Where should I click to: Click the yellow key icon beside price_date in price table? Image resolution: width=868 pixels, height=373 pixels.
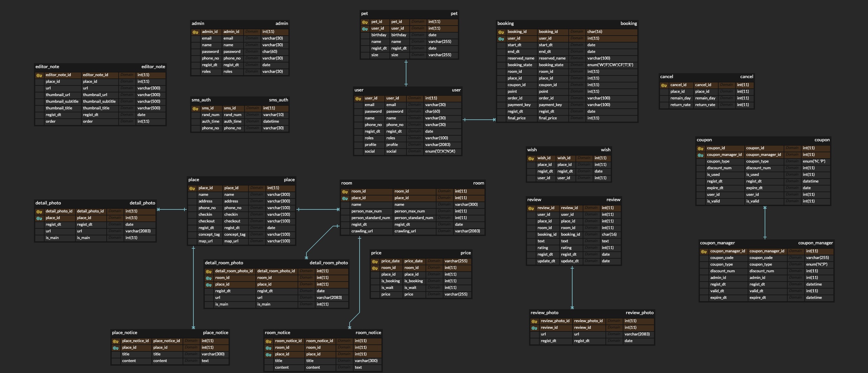click(375, 262)
